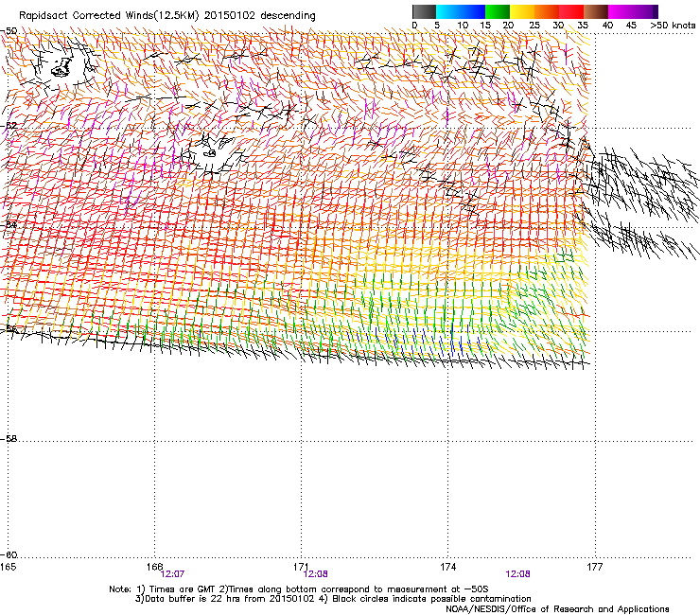
Task: Click the 'NOAA/NESDIS/Office of Research and Applications' credit
Action: click(557, 609)
